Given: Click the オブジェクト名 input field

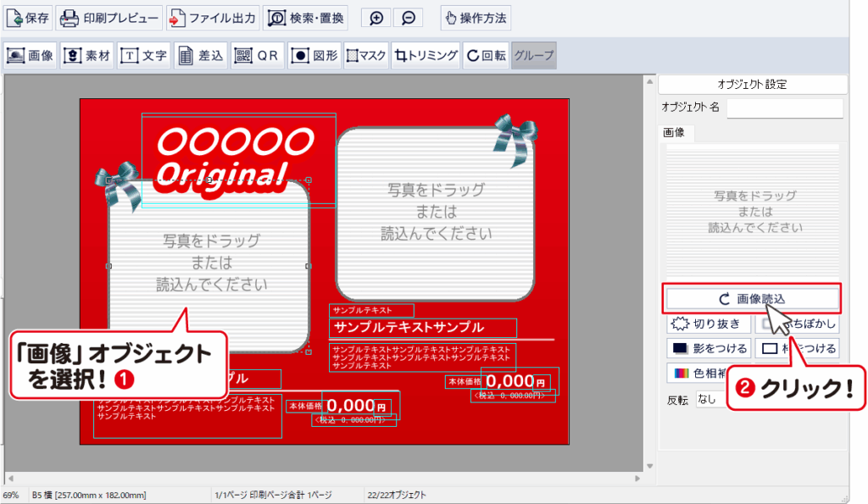Looking at the screenshot, I should (785, 108).
